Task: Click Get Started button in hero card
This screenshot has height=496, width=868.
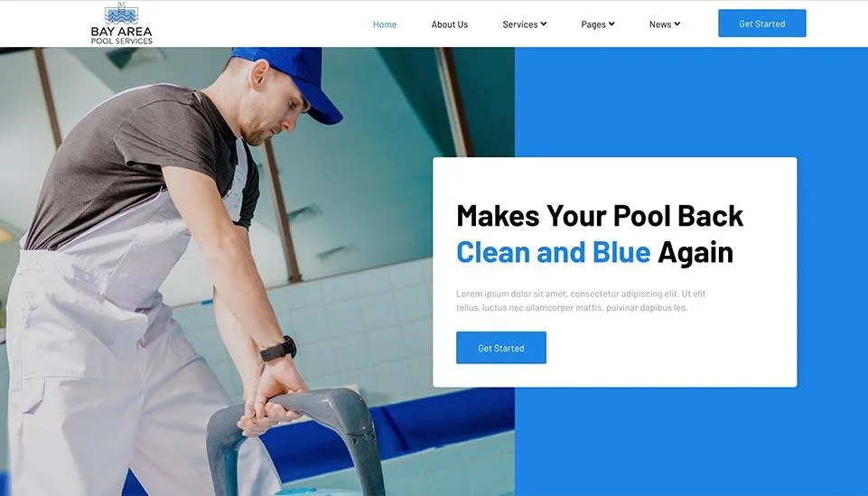Action: (x=501, y=348)
